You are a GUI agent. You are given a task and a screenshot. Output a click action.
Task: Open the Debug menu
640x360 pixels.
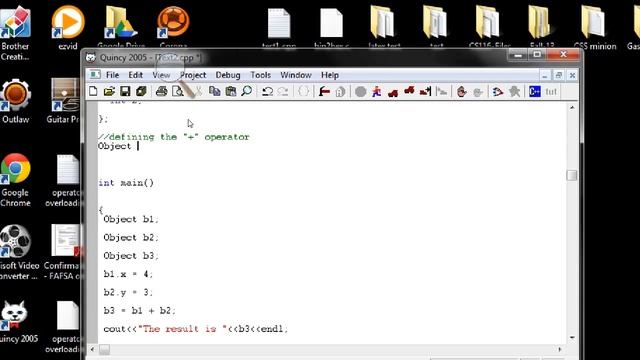tap(228, 75)
